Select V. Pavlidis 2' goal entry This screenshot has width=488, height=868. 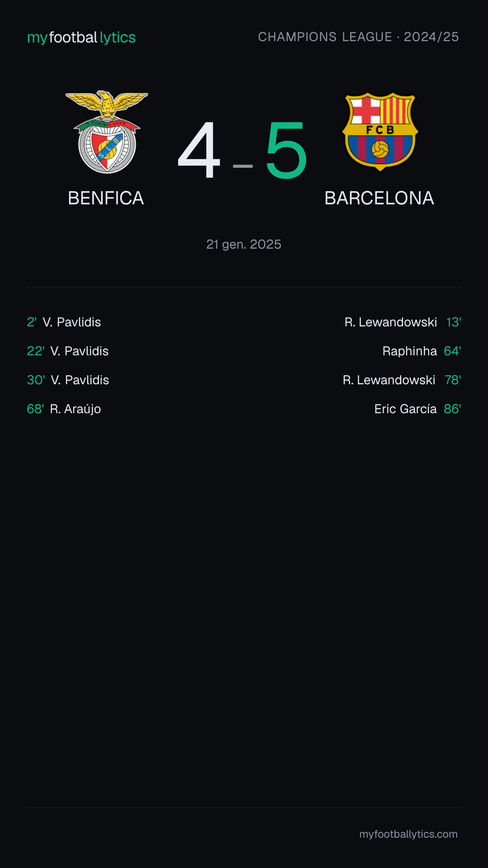point(64,322)
